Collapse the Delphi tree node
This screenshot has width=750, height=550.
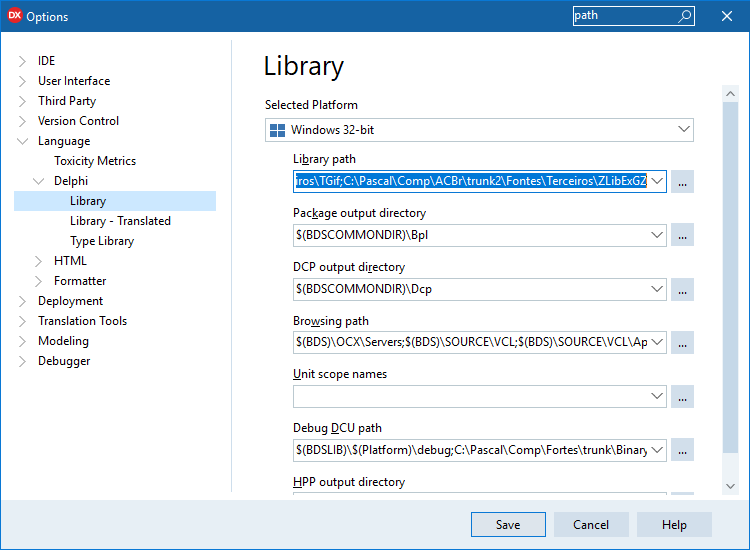click(x=38, y=181)
